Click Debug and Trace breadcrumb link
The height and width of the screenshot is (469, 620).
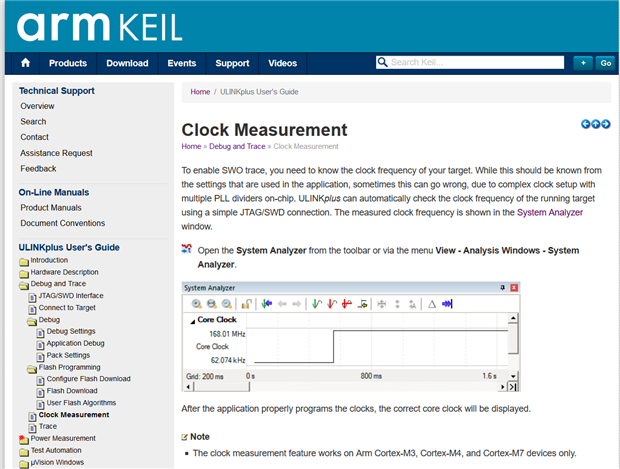click(x=237, y=146)
